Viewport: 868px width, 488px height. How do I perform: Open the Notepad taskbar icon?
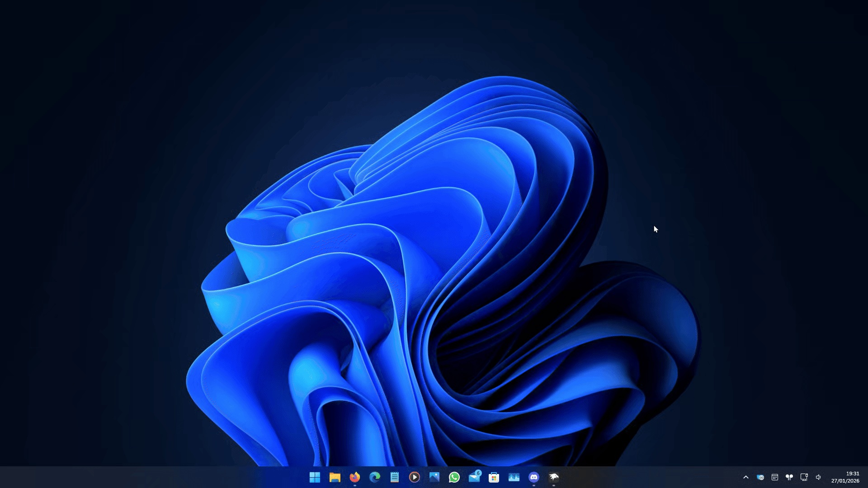[x=395, y=477]
